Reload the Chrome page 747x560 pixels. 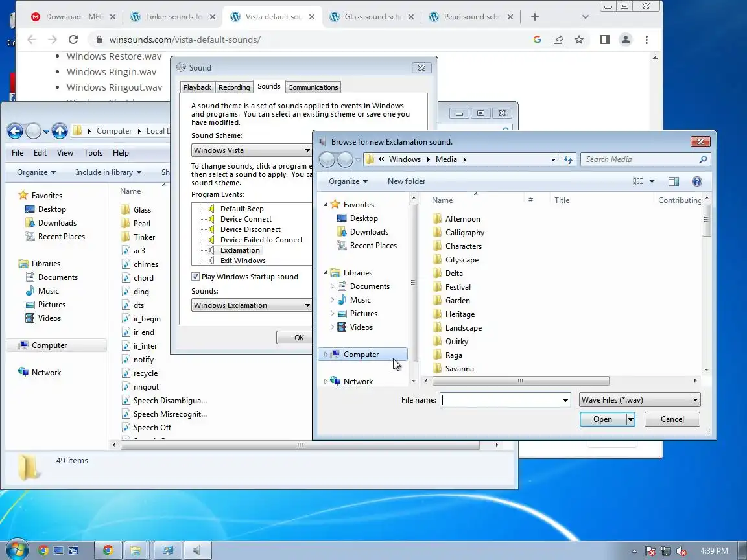(x=73, y=40)
